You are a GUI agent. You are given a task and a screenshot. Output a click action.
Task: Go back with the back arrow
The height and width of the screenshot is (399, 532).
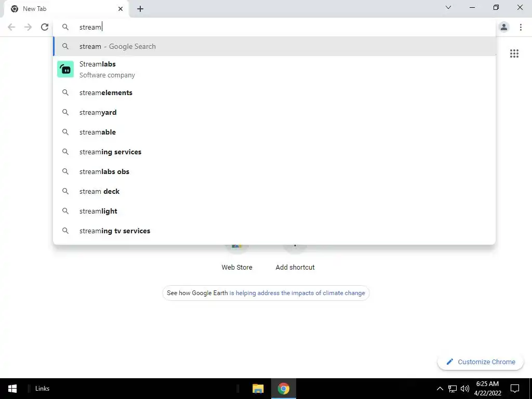click(11, 27)
